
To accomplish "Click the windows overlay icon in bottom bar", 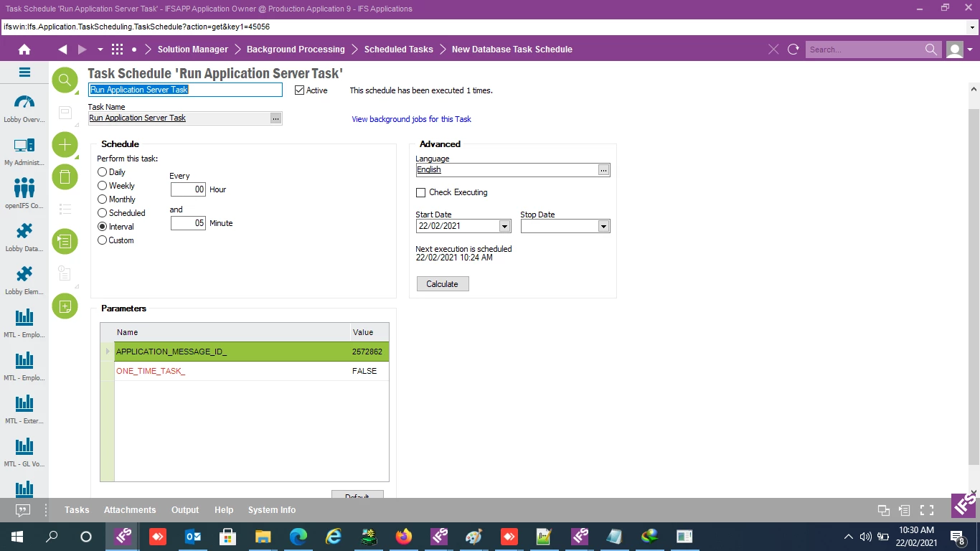I will [x=884, y=510].
